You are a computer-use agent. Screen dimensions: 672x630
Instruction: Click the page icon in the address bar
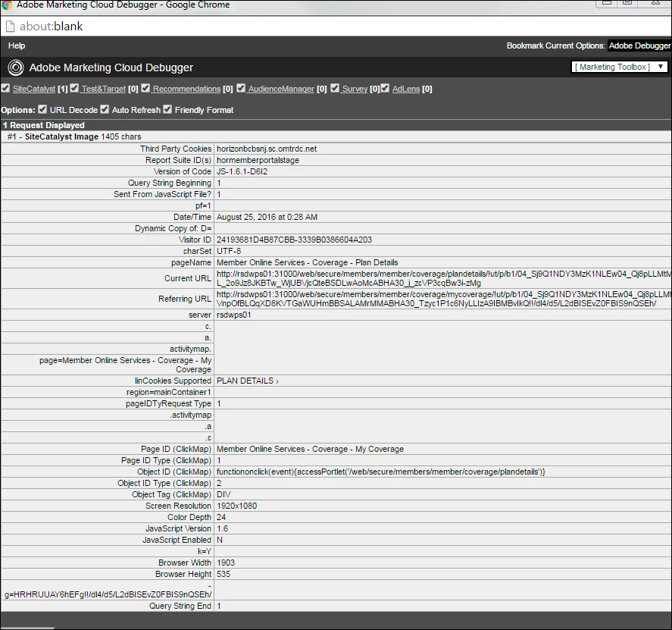click(x=9, y=27)
